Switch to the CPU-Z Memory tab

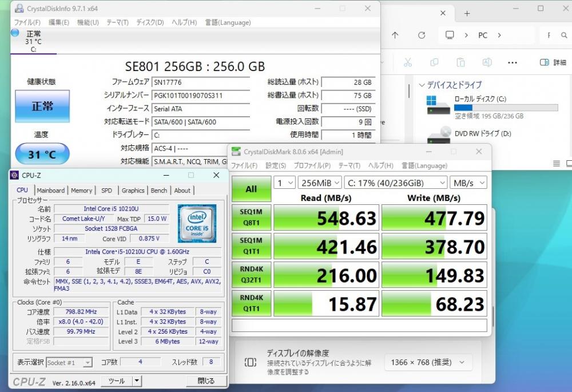coord(81,190)
